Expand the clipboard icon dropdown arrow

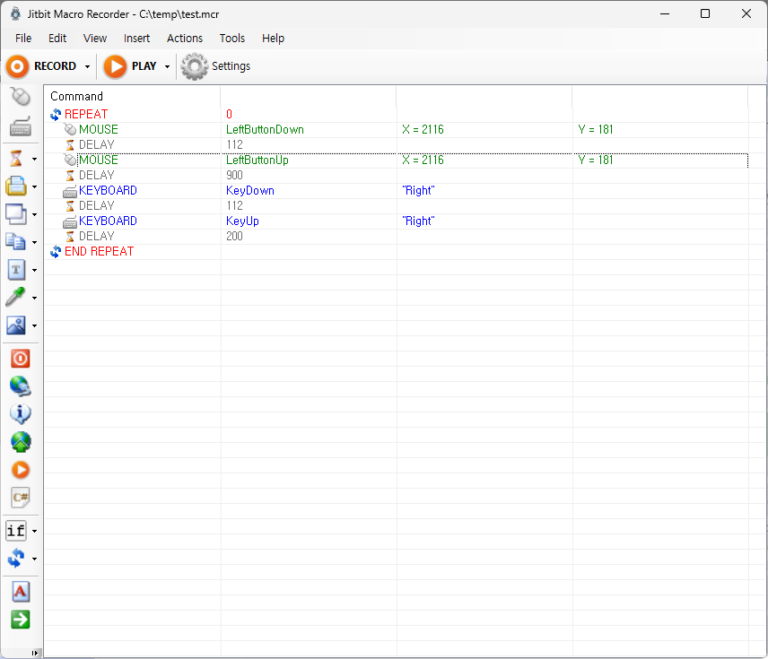(x=34, y=187)
